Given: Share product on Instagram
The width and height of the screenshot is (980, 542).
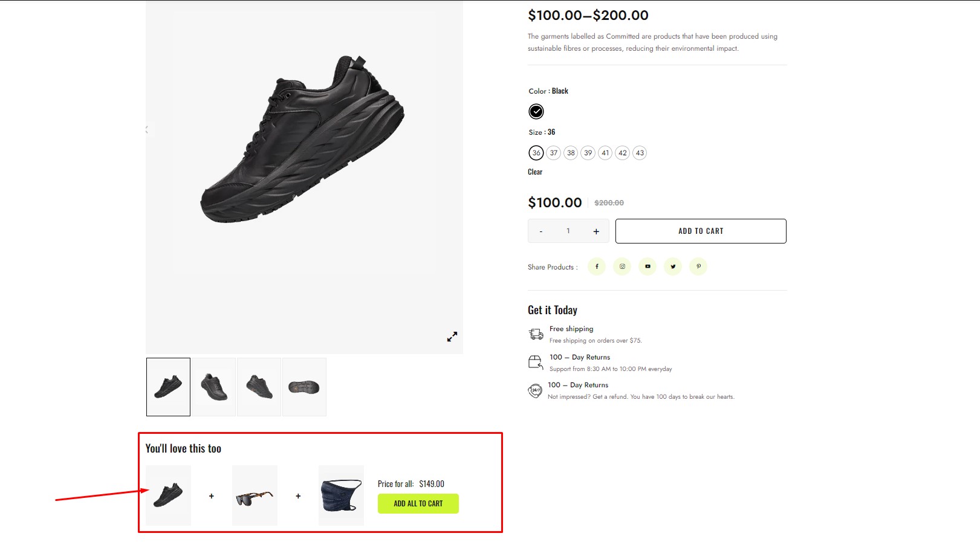Looking at the screenshot, I should (622, 266).
